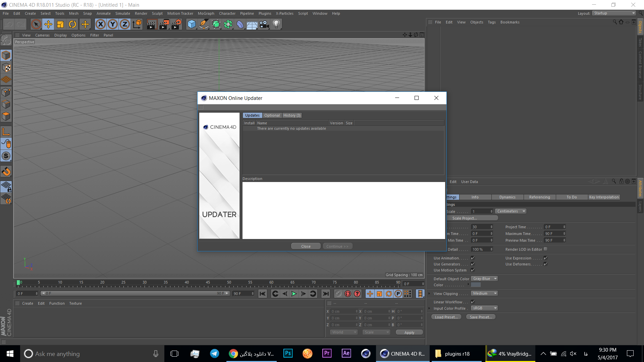
Task: Open Photoshop from the taskbar
Action: point(288,353)
